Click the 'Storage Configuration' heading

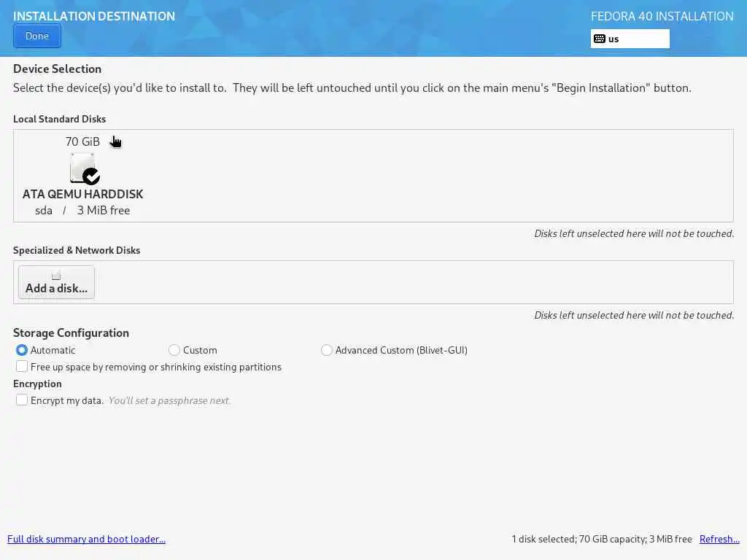tap(71, 332)
